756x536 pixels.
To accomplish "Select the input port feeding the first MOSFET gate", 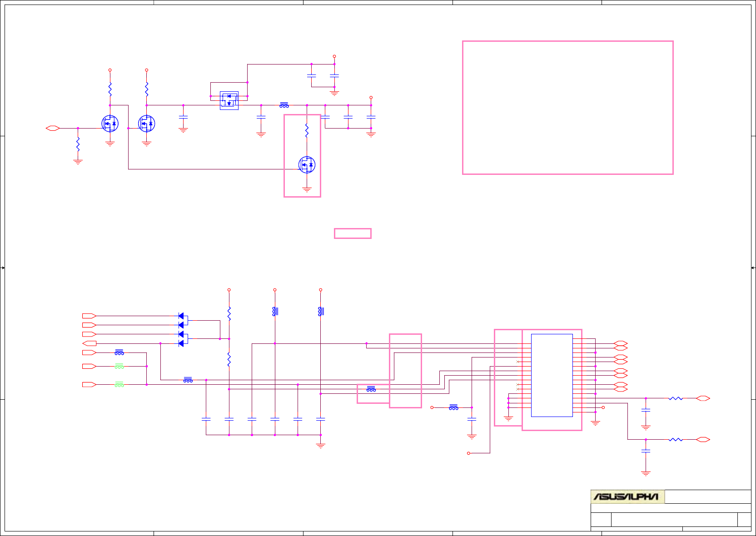I will 53,128.
